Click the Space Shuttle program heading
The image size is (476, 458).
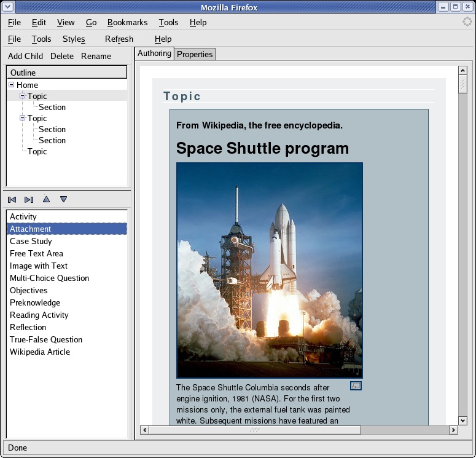(262, 148)
